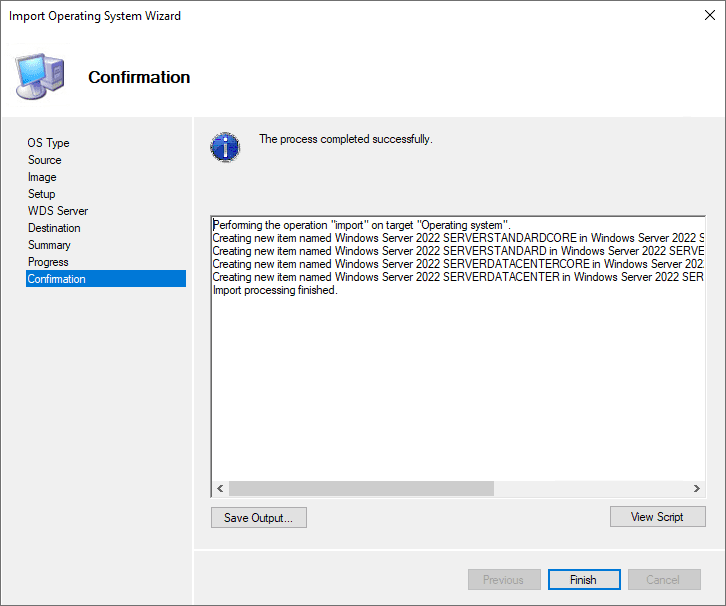
Task: Click the 'Import processing finished.' output line
Action: (x=275, y=290)
